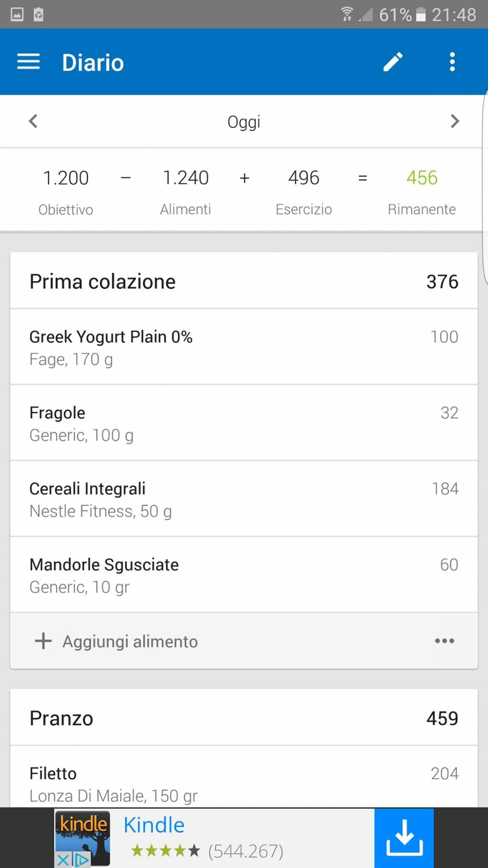Go to next day with right chevron
Viewport: 488px width, 868px height.
(454, 121)
